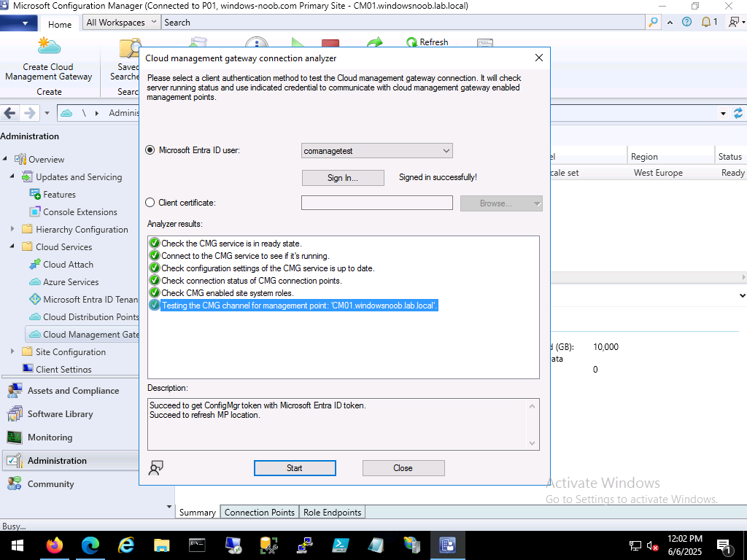Switch to the Connection Points tab
The width and height of the screenshot is (747, 560).
click(260, 513)
